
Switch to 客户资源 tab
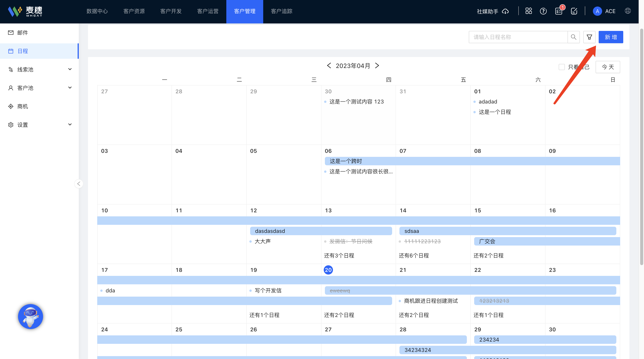point(134,11)
